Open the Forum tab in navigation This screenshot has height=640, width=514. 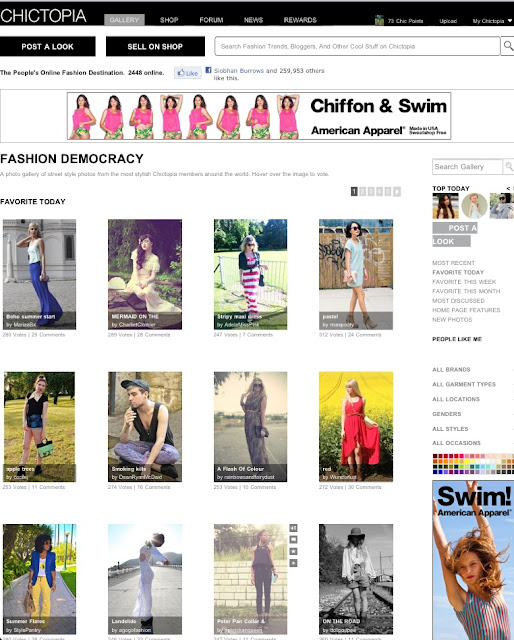(x=211, y=20)
